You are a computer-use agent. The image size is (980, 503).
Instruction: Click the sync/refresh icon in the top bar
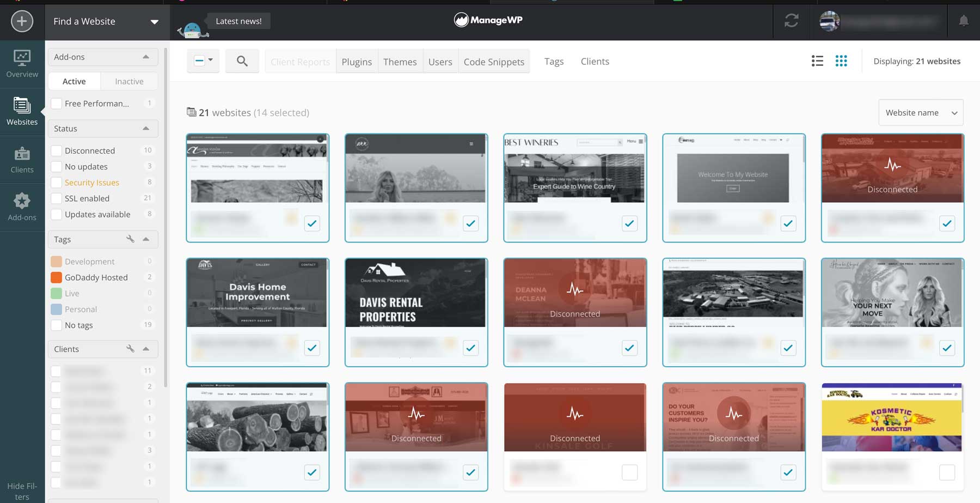click(x=791, y=22)
